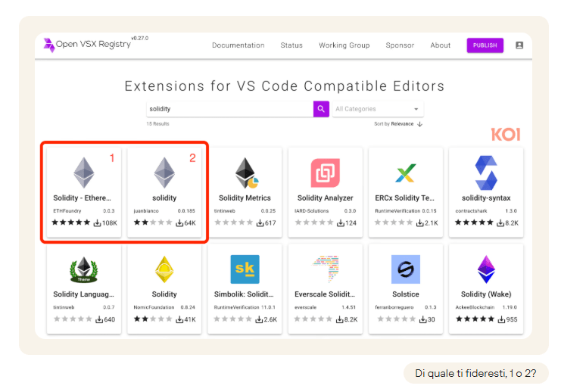Click the IARD-Solutions publisher name

[311, 210]
